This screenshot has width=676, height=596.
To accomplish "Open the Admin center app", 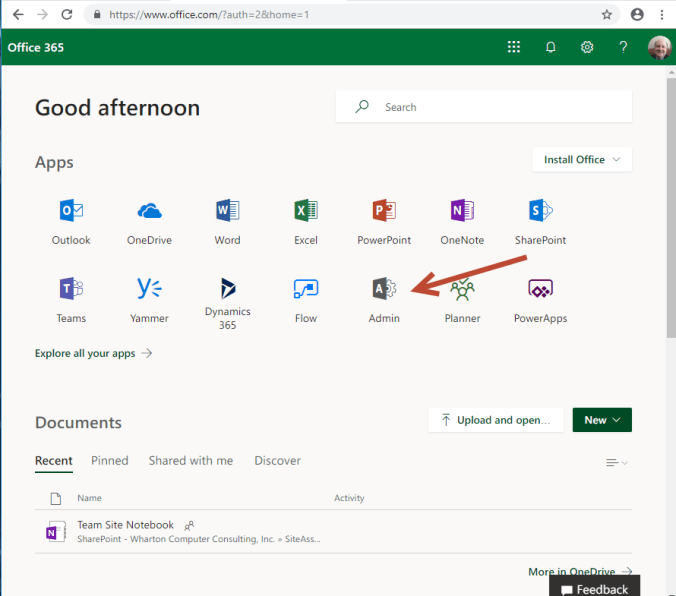I will (x=384, y=300).
